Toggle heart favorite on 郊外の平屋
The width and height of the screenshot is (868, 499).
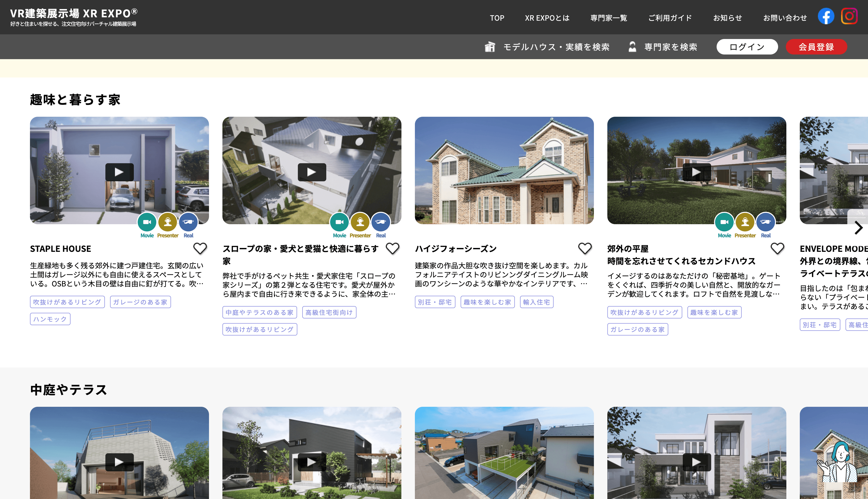777,248
